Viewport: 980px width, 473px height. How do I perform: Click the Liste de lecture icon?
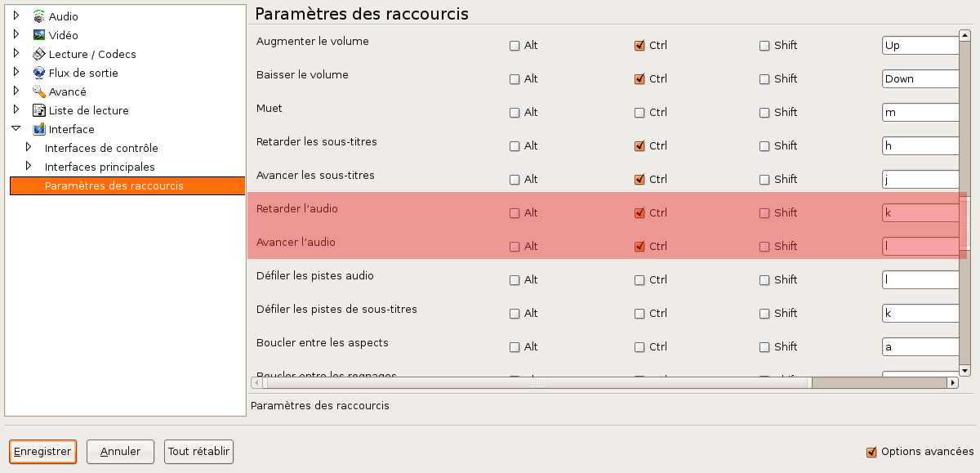click(39, 110)
